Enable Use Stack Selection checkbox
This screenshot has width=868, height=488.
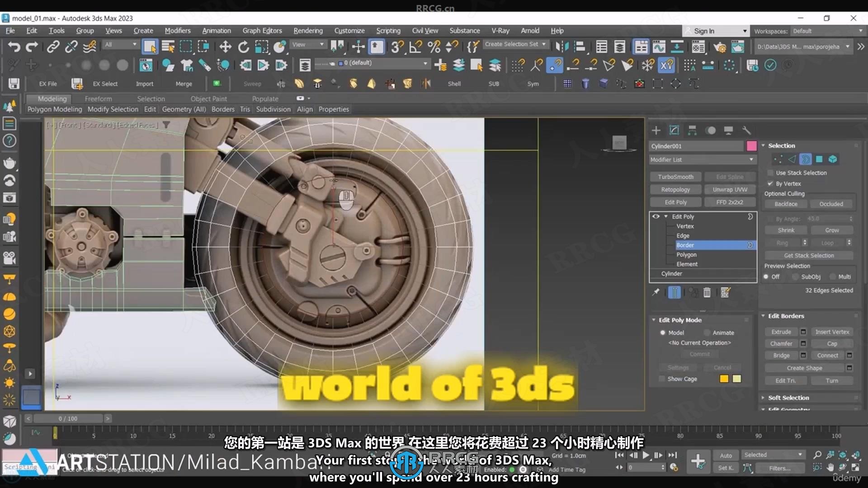pos(770,173)
